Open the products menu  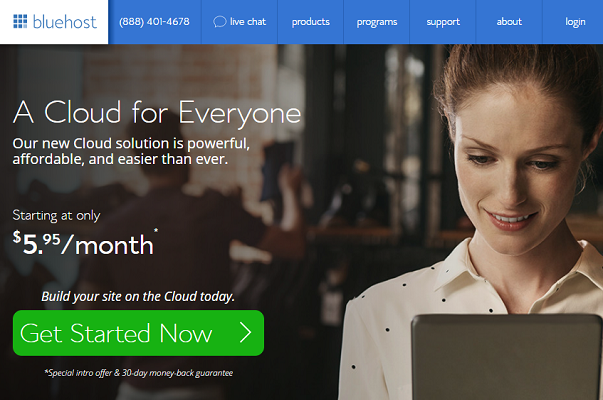(x=310, y=22)
